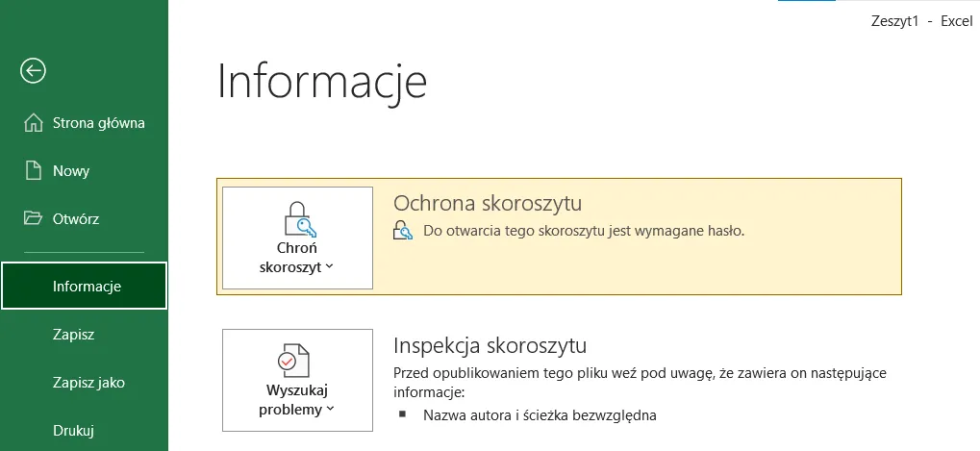This screenshot has width=980, height=451.
Task: Click the back arrow to return to workbook
Action: tap(34, 70)
